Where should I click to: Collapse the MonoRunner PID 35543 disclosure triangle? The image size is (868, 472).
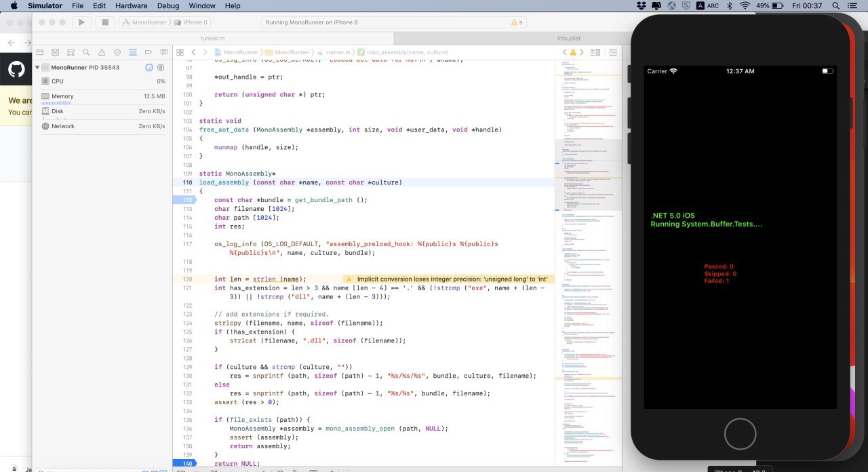[37, 68]
